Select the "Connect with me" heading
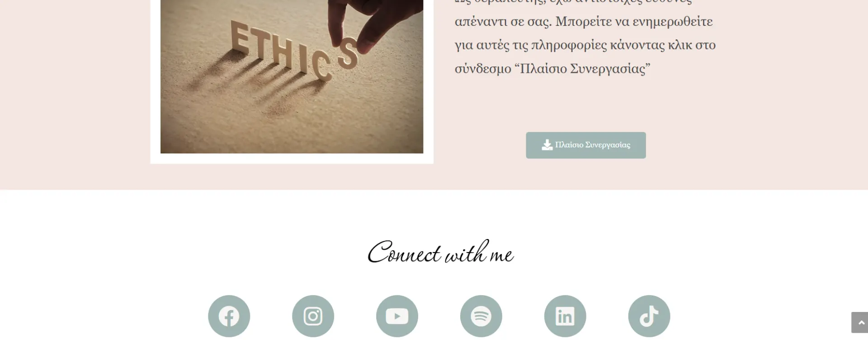The image size is (868, 340). (x=441, y=253)
